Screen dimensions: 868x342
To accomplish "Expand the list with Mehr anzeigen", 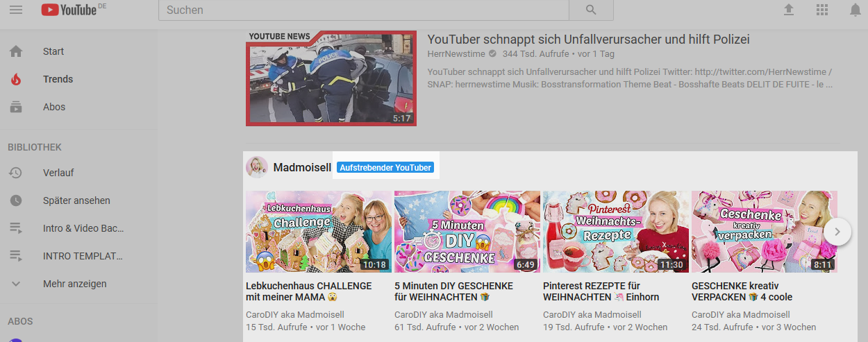I will click(74, 284).
